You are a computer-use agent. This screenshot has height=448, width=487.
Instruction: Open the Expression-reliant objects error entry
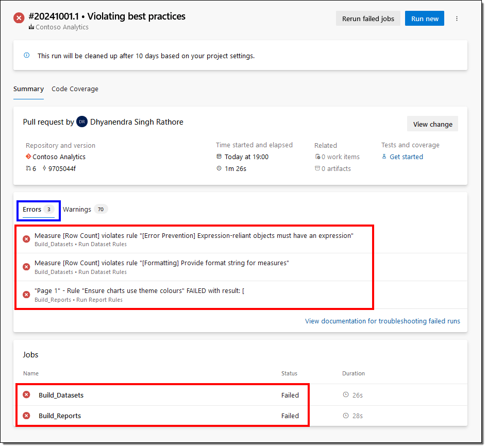point(194,236)
